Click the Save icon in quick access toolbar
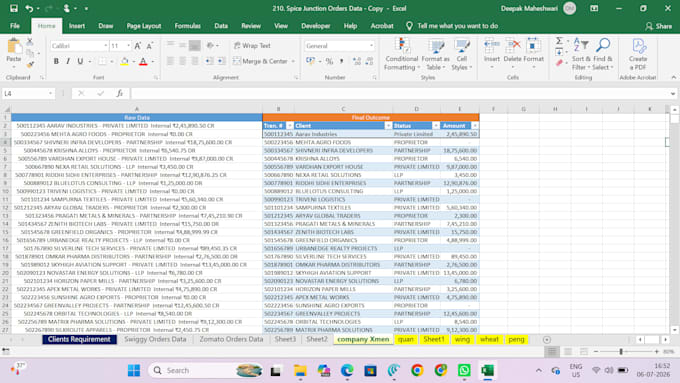Viewport: 680px width, 383px height. (x=14, y=8)
